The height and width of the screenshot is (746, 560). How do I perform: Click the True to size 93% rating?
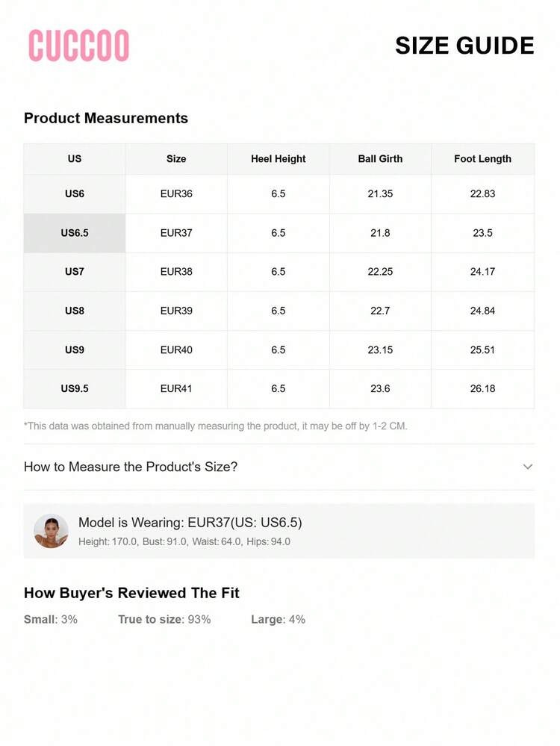(x=164, y=619)
